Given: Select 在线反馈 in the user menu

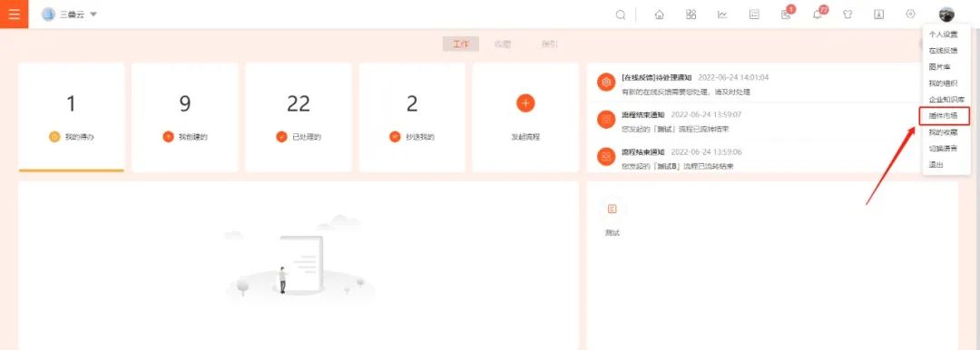Looking at the screenshot, I should [943, 51].
